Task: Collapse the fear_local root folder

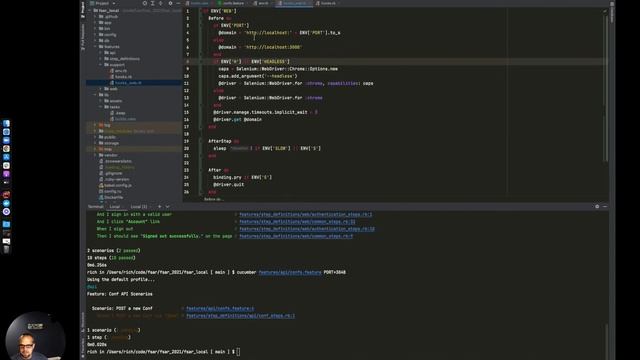Action: coord(90,11)
